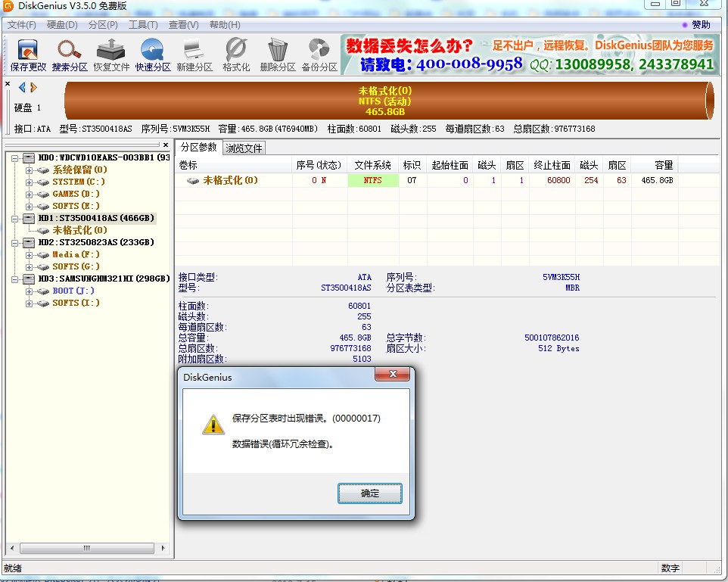Close the disk map panel with its X

(x=8, y=83)
